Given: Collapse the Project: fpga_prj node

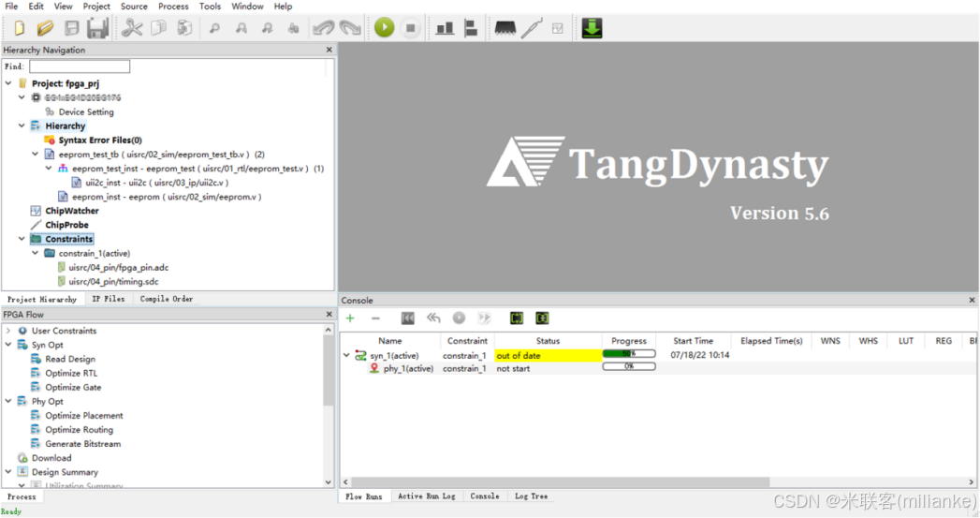Looking at the screenshot, I should (x=8, y=83).
